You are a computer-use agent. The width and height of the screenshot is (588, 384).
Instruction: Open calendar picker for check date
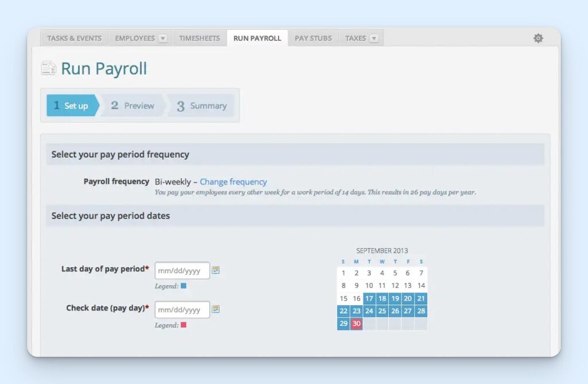point(215,309)
